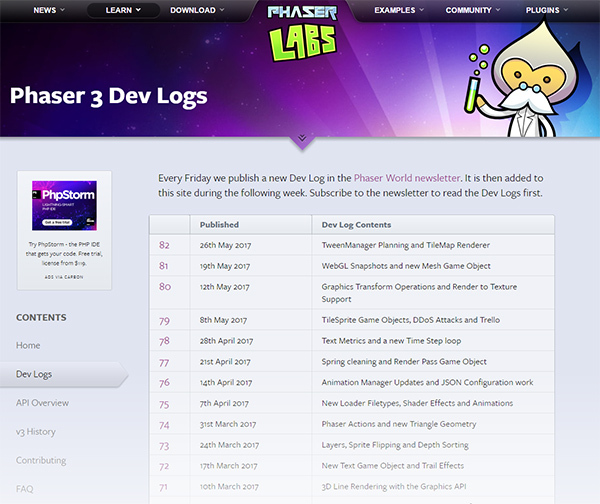Open the Download dropdown menu
Image resolution: width=600 pixels, height=504 pixels.
click(x=197, y=10)
